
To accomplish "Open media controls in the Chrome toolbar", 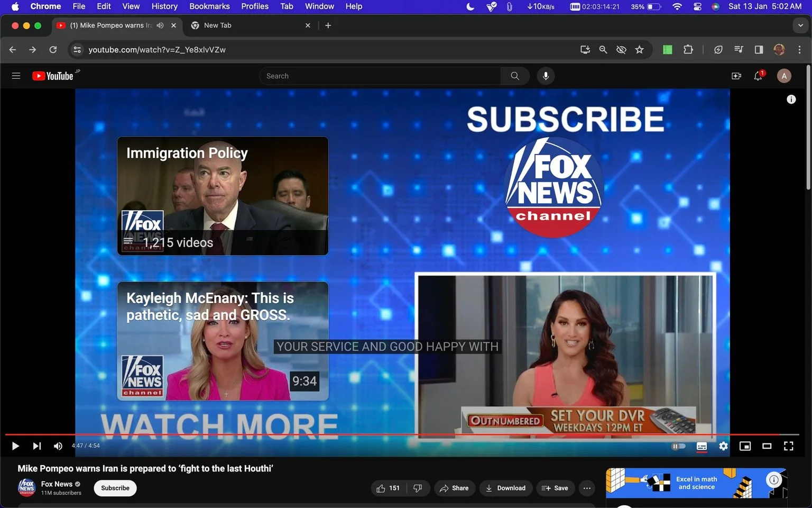I will pos(739,50).
